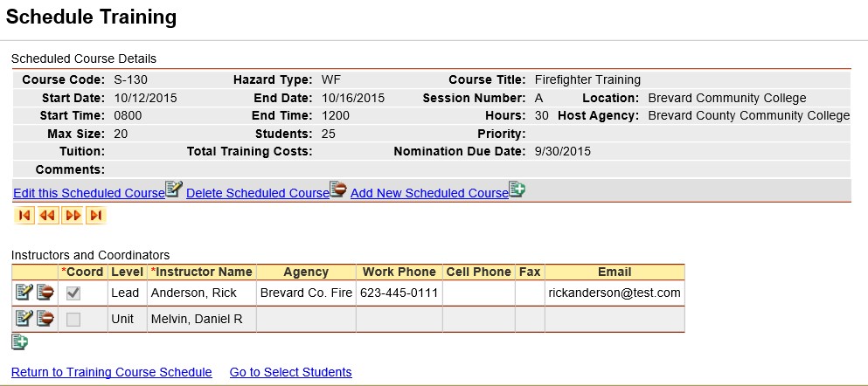
Task: Delete instructor Melvin, Daniel R row icon
Action: [45, 319]
